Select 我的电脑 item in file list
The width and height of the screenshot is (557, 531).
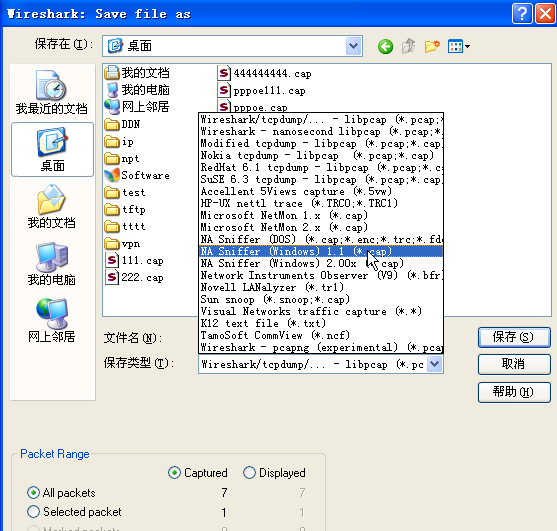137,90
